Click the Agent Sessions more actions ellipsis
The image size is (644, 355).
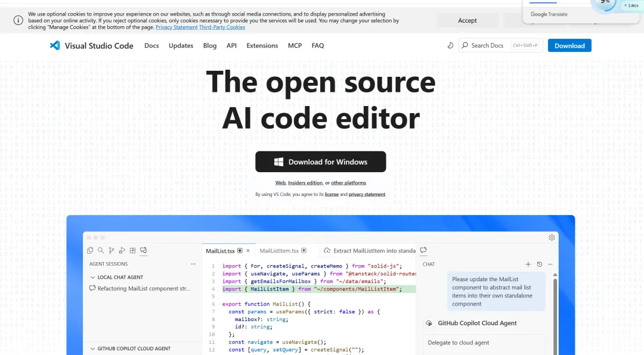pyautogui.click(x=193, y=264)
